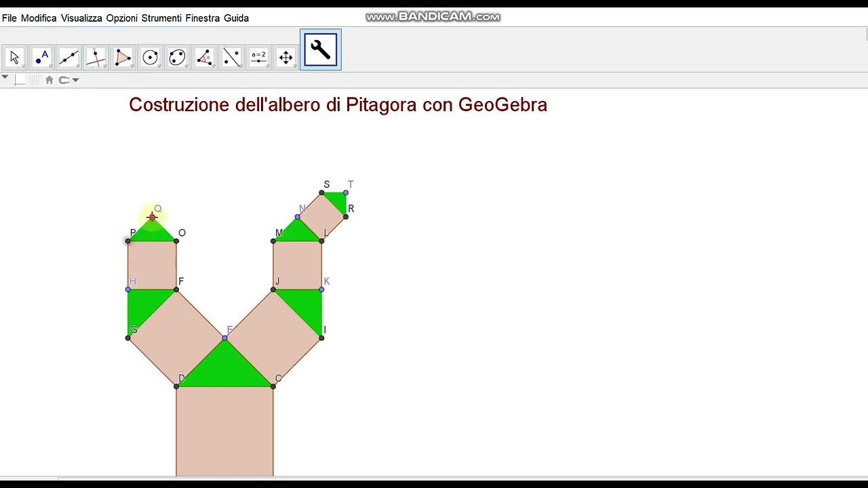Select the Line through two points tool

(x=68, y=58)
